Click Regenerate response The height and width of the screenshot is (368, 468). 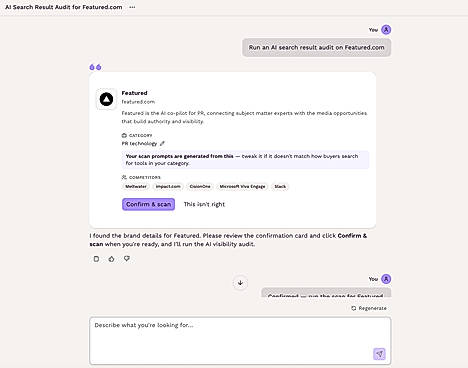(369, 308)
